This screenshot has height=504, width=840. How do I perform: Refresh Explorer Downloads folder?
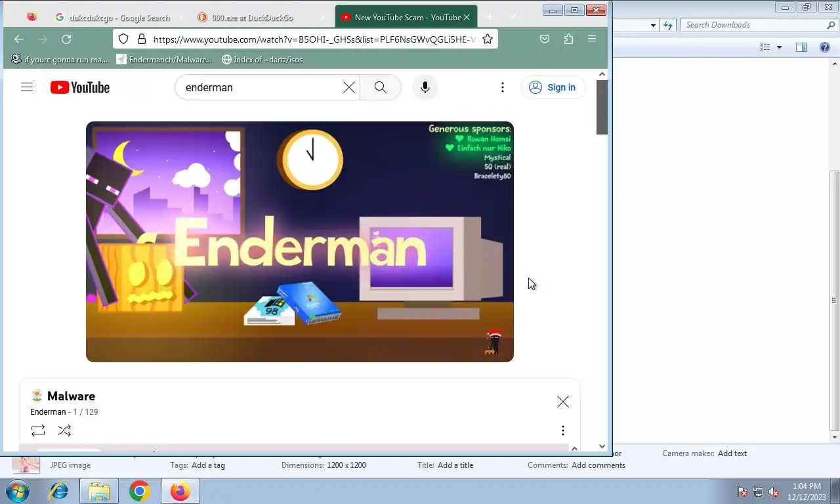point(668,25)
